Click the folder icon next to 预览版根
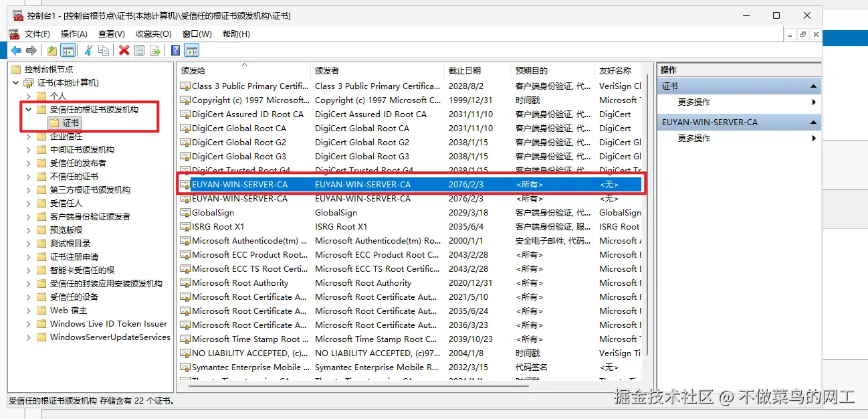Image resolution: width=868 pixels, height=419 pixels. coord(41,230)
